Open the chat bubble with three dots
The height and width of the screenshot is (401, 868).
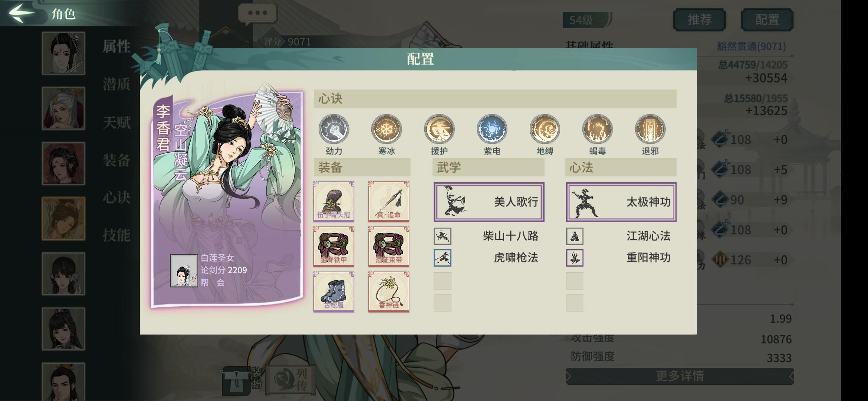click(257, 13)
